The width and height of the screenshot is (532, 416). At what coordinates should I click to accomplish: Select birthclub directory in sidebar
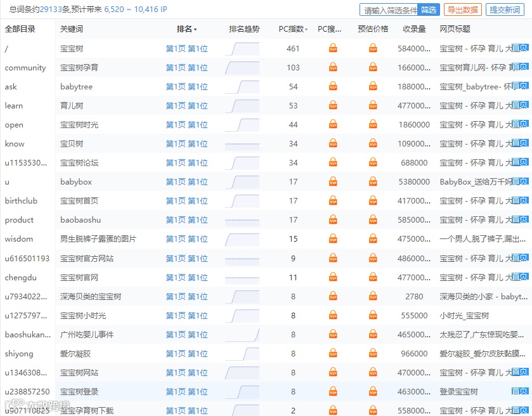21,201
